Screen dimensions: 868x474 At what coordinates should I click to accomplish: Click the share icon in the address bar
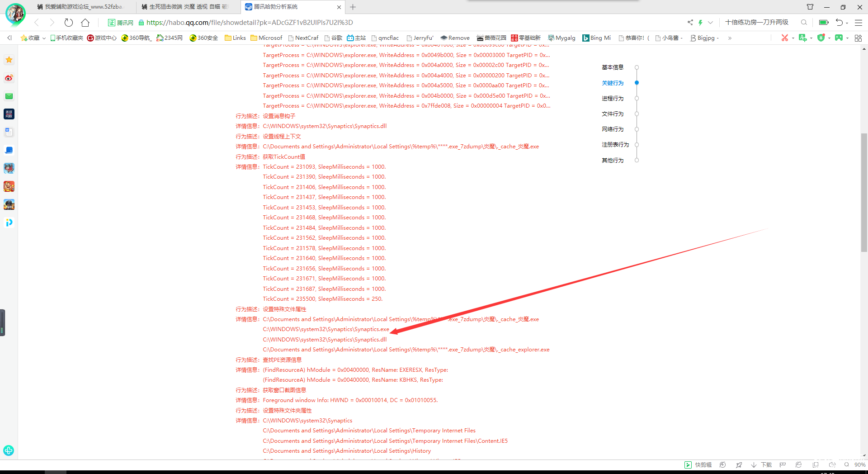coord(690,23)
